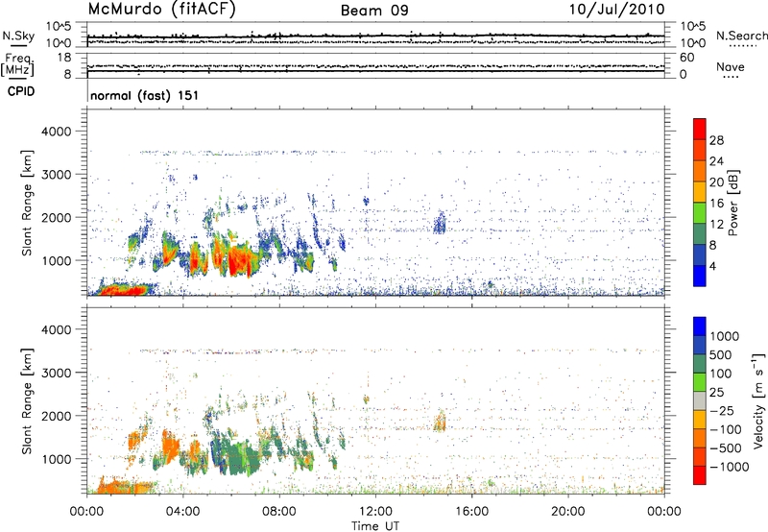
Task: Click the normal (fast) 151 text
Action: (145, 95)
